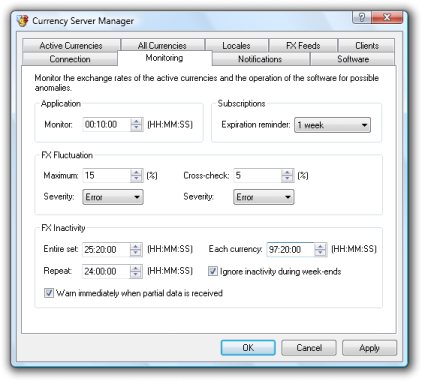Decrease the Monitor interval with down arrow
Viewport: 422px width, 381px height.
[x=136, y=128]
